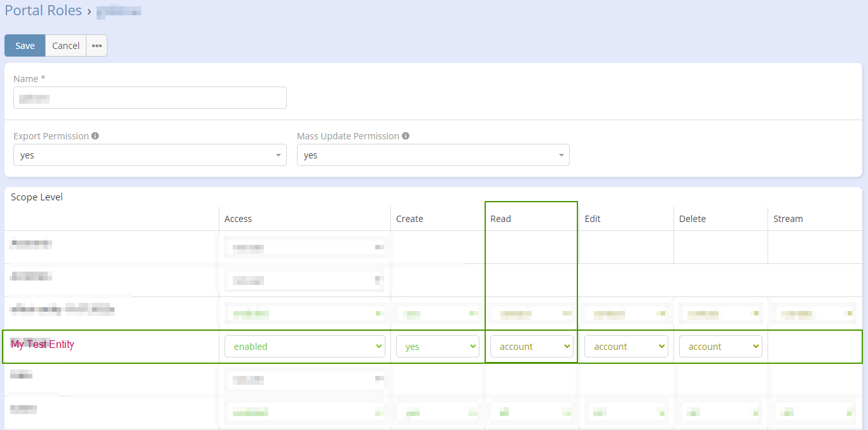Open Stream dropdown in last visible scope row
868x430 pixels.
point(814,413)
